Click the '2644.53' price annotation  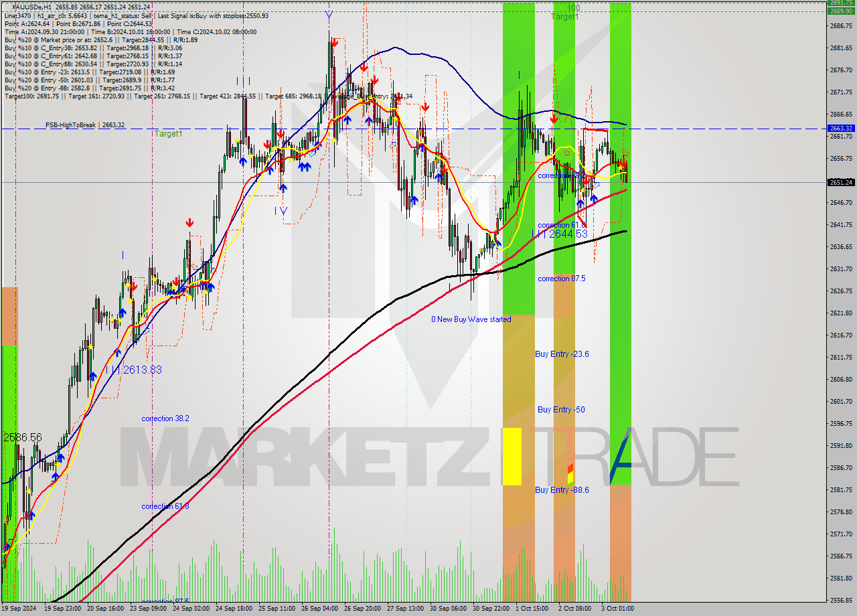click(567, 234)
